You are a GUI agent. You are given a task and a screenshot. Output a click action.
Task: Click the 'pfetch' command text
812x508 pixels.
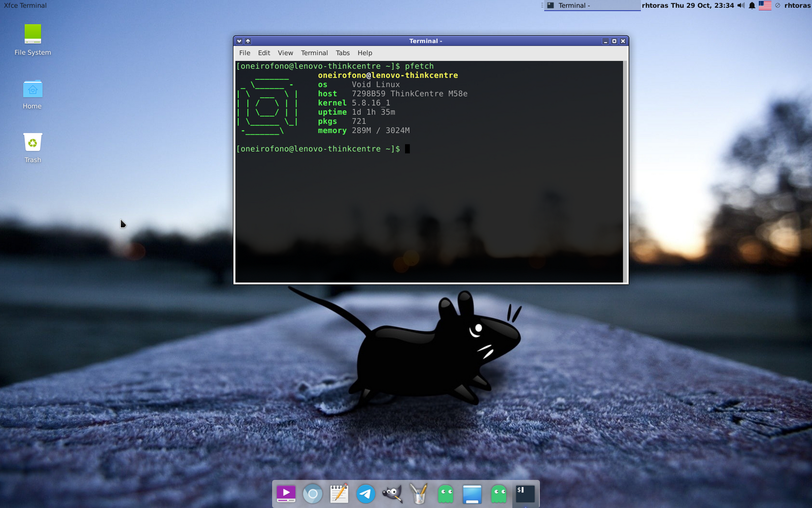tap(419, 66)
